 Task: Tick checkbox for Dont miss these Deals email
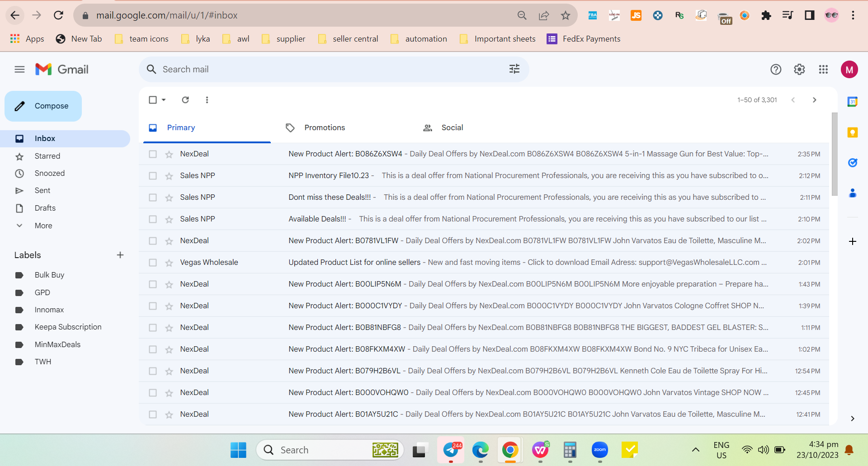tap(153, 198)
